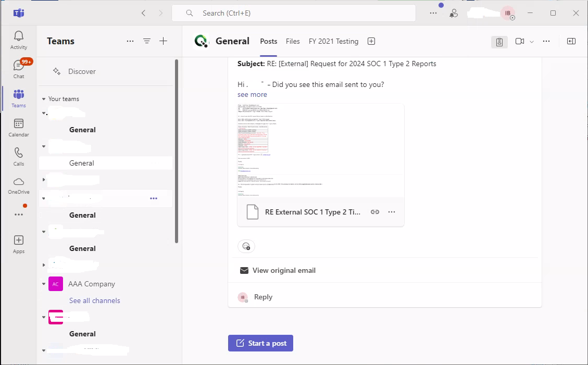The height and width of the screenshot is (365, 588).
Task: Click the search box
Action: point(293,13)
